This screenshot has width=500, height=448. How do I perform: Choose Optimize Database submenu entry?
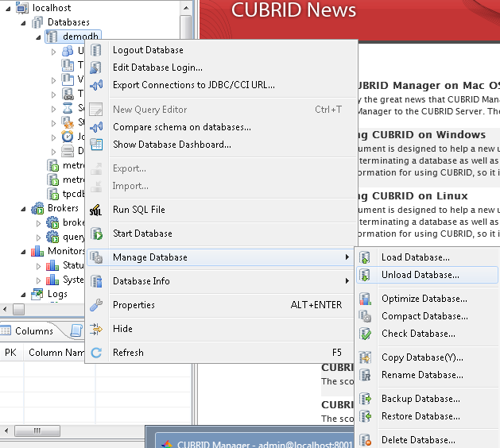coord(427,299)
